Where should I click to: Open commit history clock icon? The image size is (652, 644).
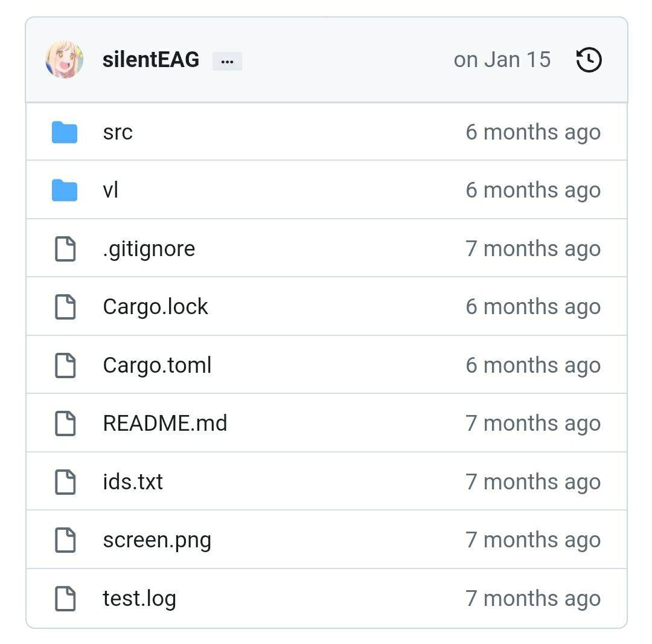pyautogui.click(x=589, y=60)
